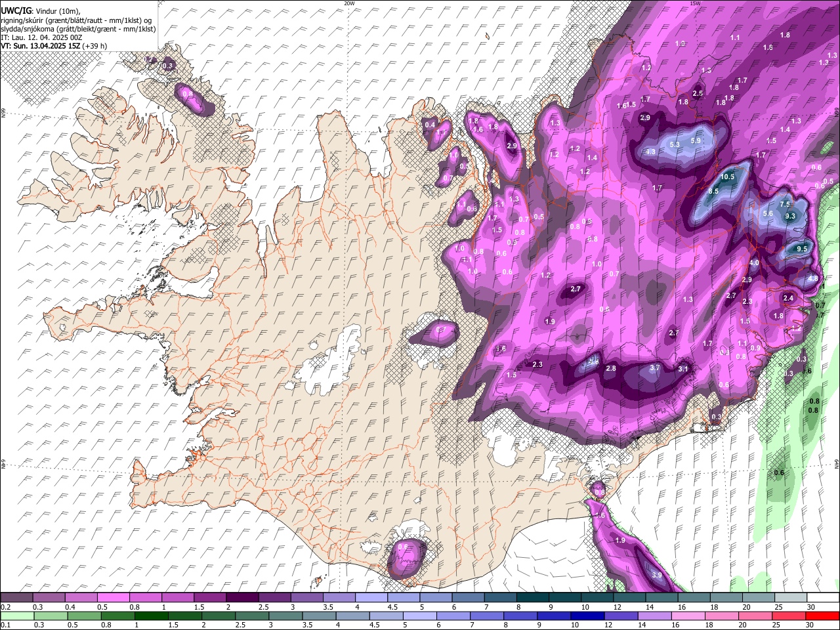Pick the bright red swatch labeled 30
Viewport: 840px width, 630px height.
[823, 616]
